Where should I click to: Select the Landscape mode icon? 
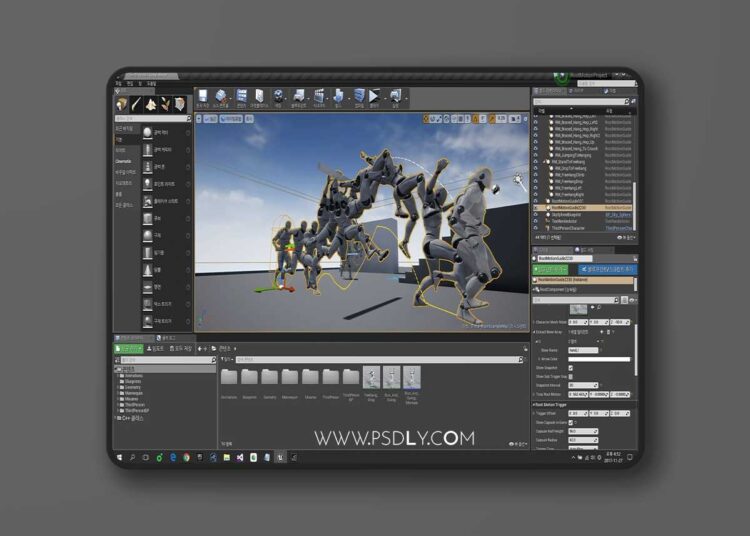151,104
